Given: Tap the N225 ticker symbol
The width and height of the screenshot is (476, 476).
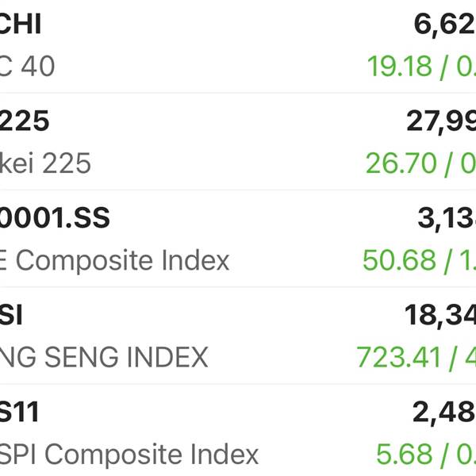Looking at the screenshot, I should 25,121.
